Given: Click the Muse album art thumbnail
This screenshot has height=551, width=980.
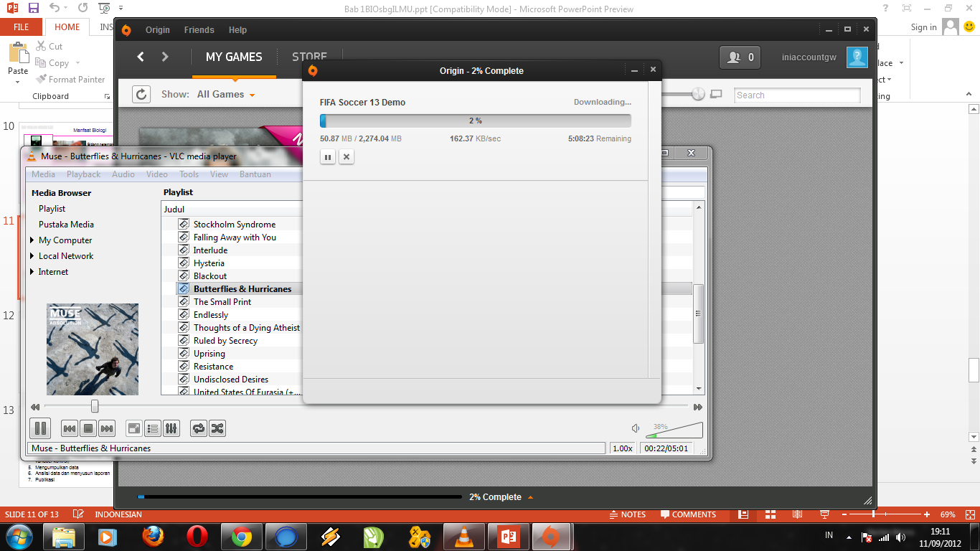Looking at the screenshot, I should (x=93, y=349).
